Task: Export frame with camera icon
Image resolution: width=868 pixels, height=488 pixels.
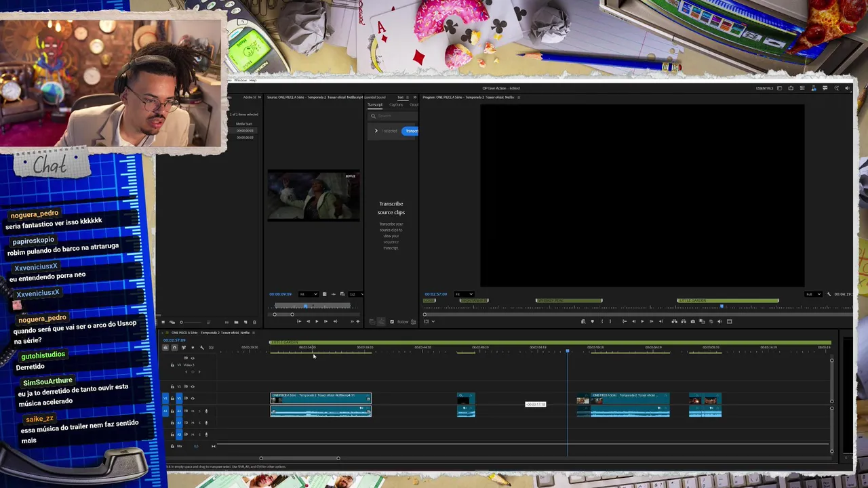Action: coord(692,321)
